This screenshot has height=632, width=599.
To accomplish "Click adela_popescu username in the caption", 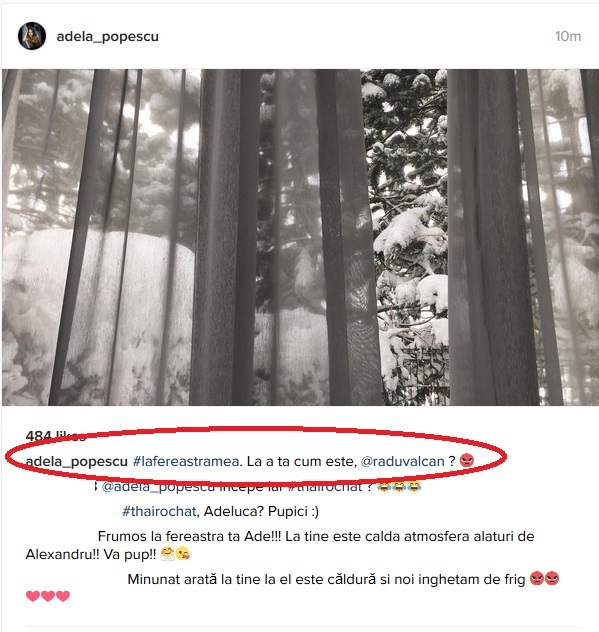I will click(77, 462).
